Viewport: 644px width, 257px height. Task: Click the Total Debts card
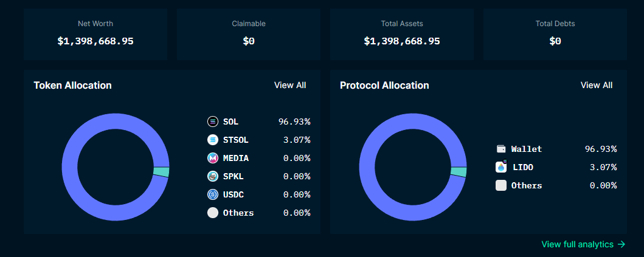pyautogui.click(x=555, y=34)
